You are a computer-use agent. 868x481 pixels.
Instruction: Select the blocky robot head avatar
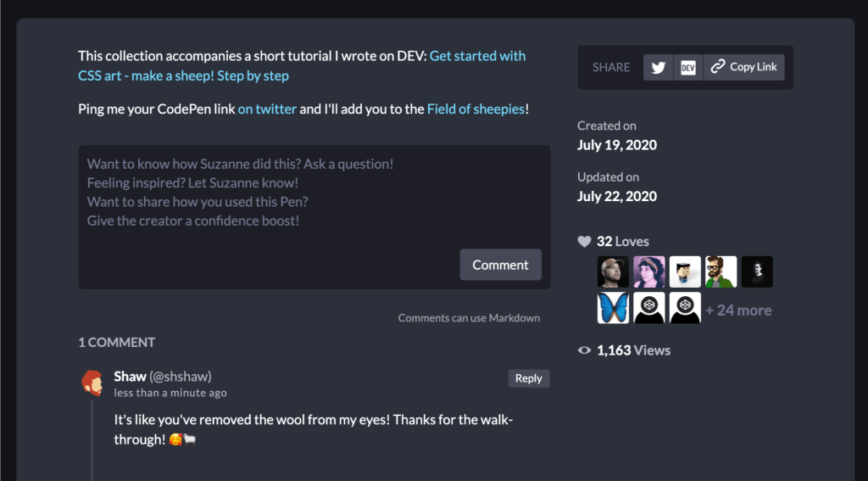685,271
